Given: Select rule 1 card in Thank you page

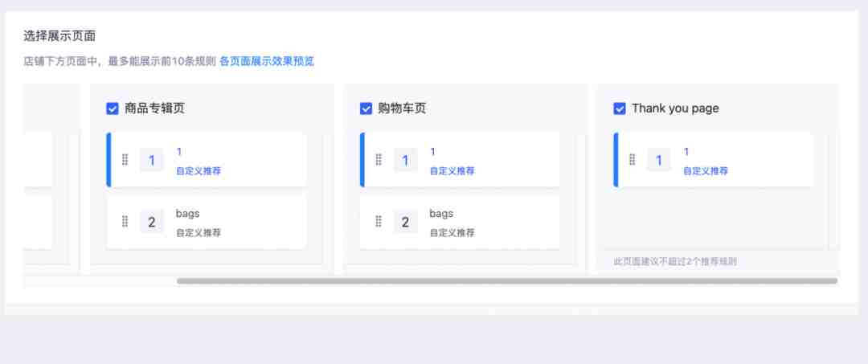Looking at the screenshot, I should pos(713,160).
